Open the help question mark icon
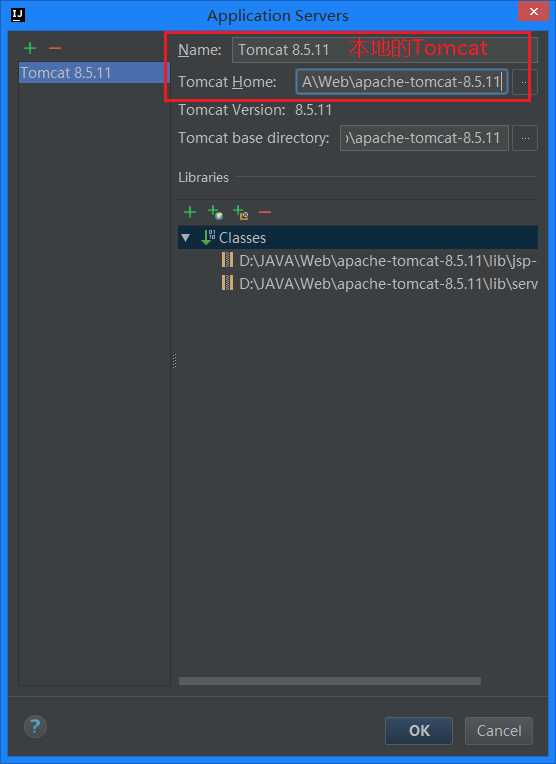The height and width of the screenshot is (764, 556). (x=35, y=726)
